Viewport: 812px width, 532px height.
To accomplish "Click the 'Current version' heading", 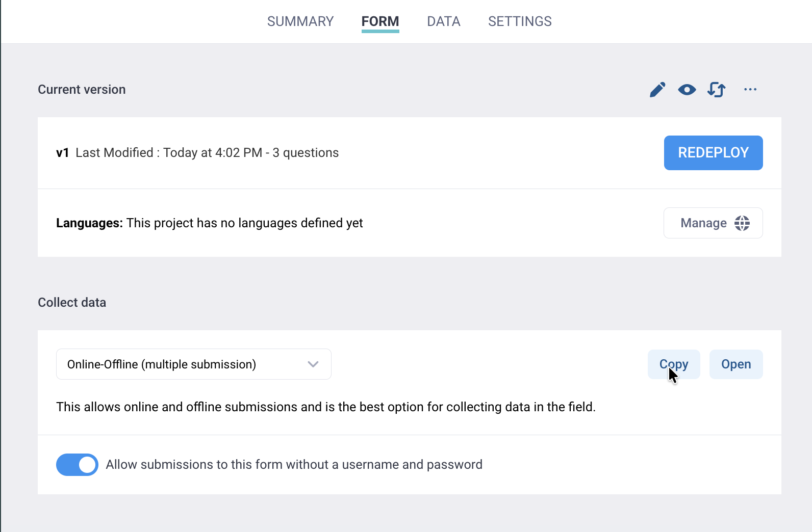I will (82, 90).
